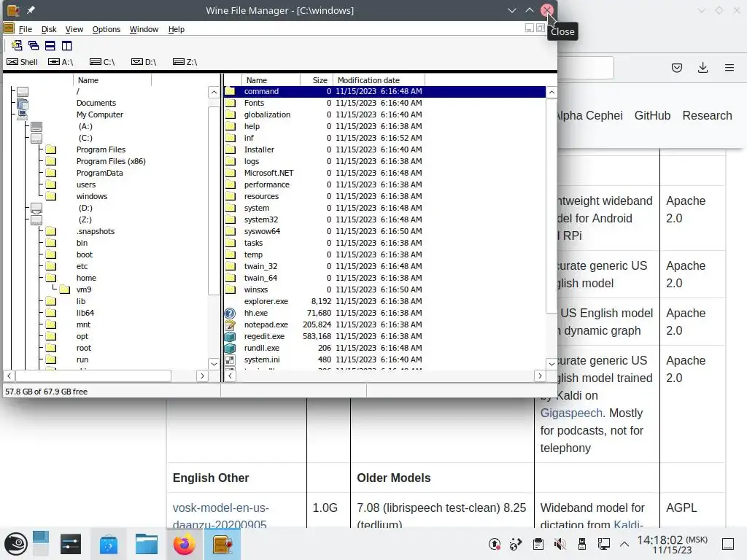Open Firefox hamburger menu
This screenshot has height=560, width=747.
click(x=729, y=68)
